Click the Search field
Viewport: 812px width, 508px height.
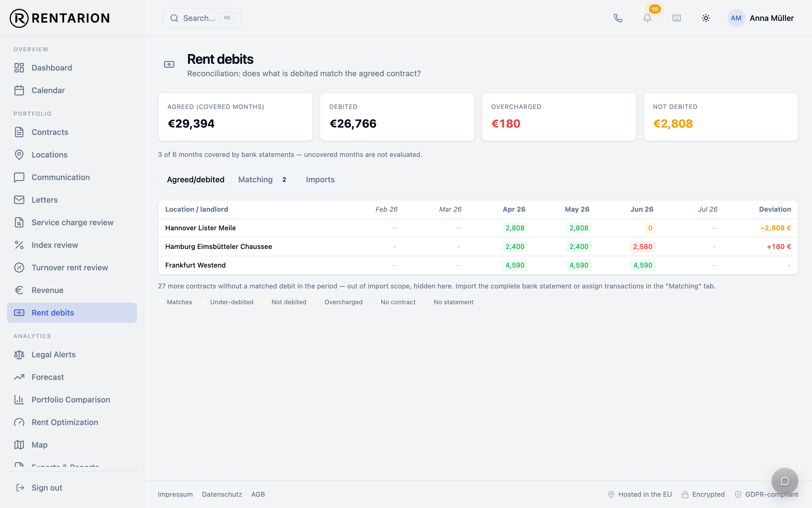(x=202, y=18)
